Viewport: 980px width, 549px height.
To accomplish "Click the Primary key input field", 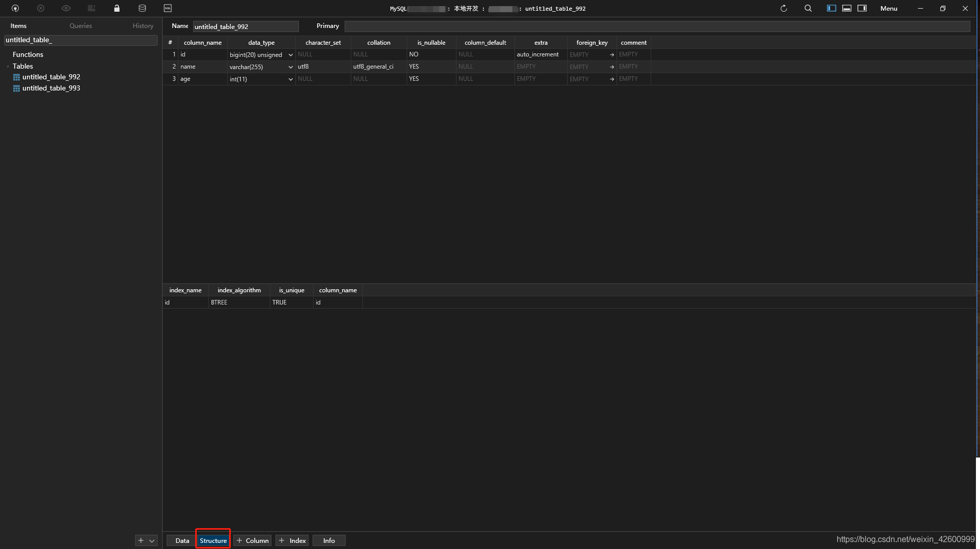I will (x=657, y=26).
